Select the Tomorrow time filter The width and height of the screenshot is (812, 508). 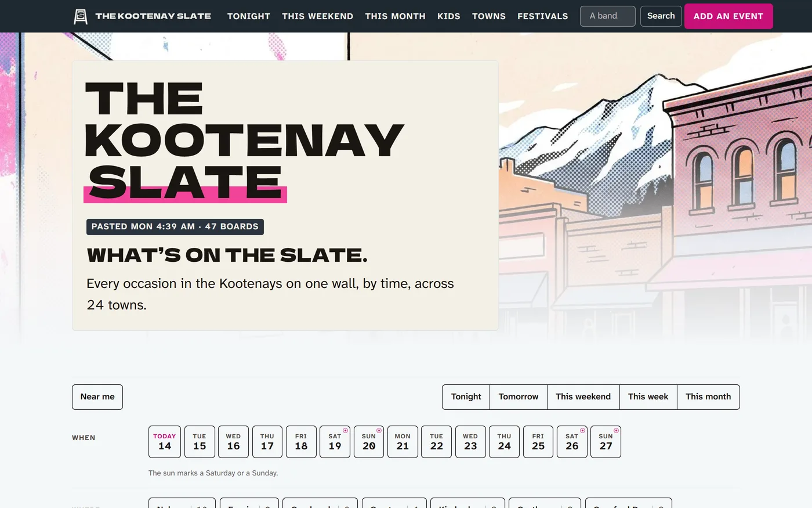click(519, 397)
